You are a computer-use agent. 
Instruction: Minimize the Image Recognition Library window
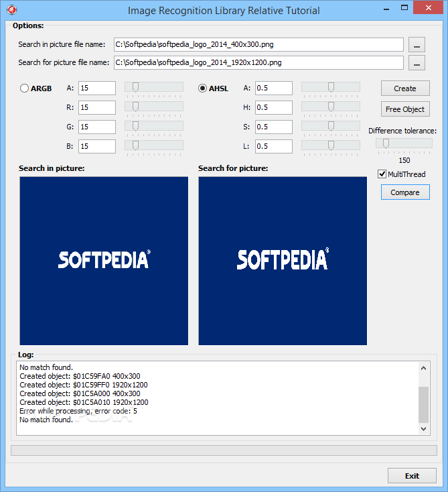(x=386, y=9)
